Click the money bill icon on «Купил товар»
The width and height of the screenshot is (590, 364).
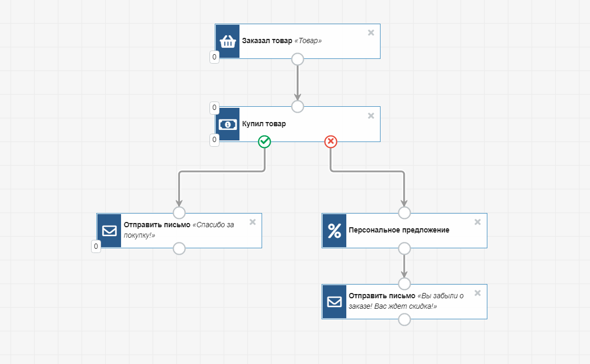tap(227, 125)
